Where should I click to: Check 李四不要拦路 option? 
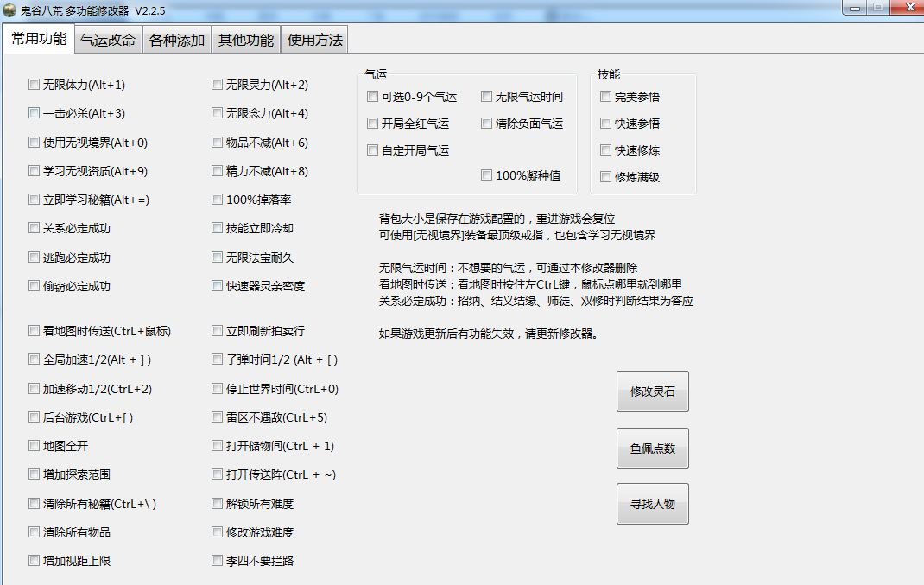[x=218, y=561]
